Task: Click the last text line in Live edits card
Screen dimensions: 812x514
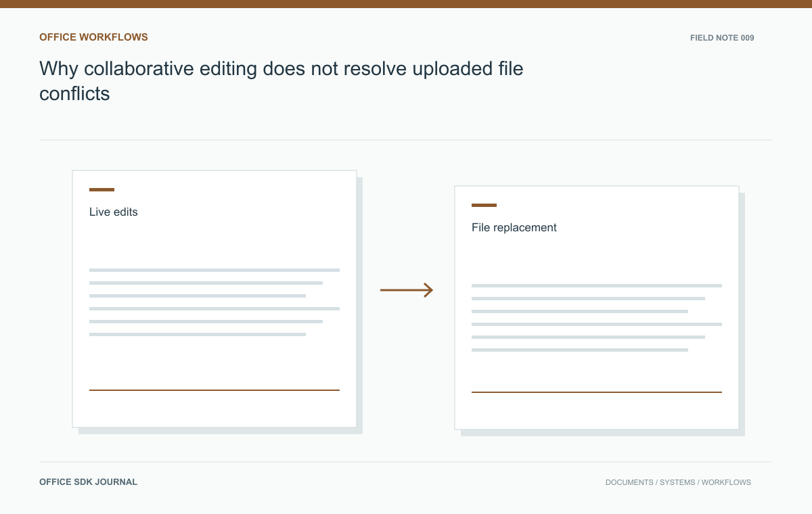Action: coord(198,334)
